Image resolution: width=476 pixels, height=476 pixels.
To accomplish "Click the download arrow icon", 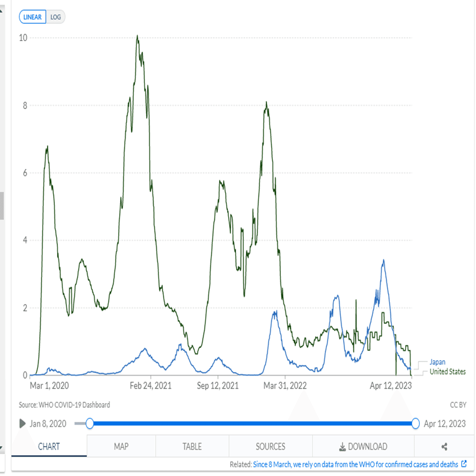I will point(343,447).
